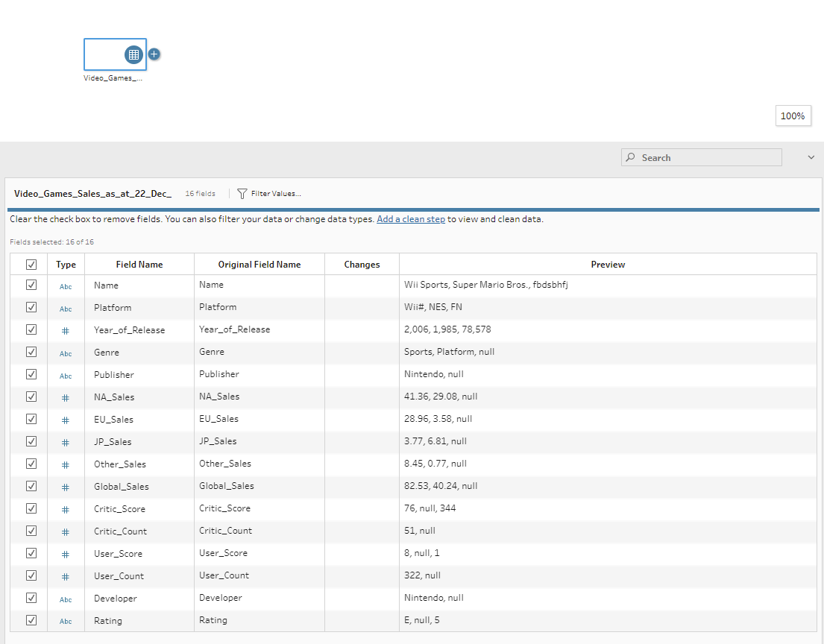Image resolution: width=824 pixels, height=644 pixels.
Task: Uncheck the Publisher field checkbox
Action: pyautogui.click(x=31, y=374)
